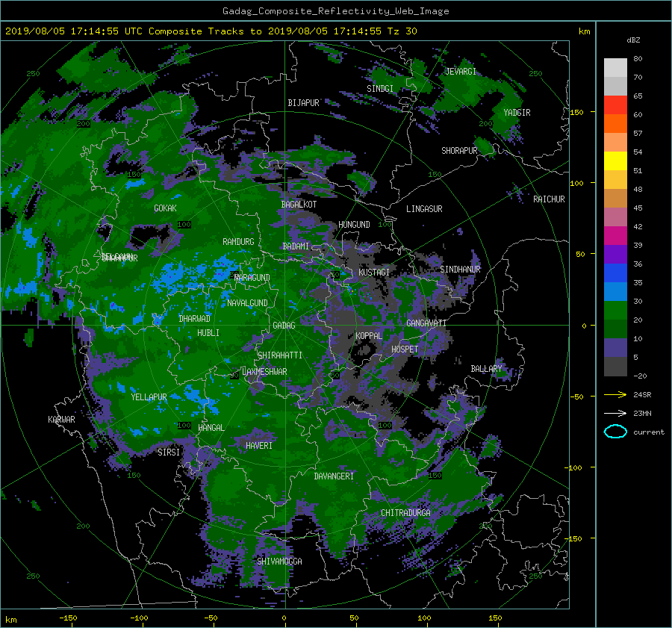Click the 'Tz 30' threshold text
This screenshot has height=628, width=672.
point(402,31)
